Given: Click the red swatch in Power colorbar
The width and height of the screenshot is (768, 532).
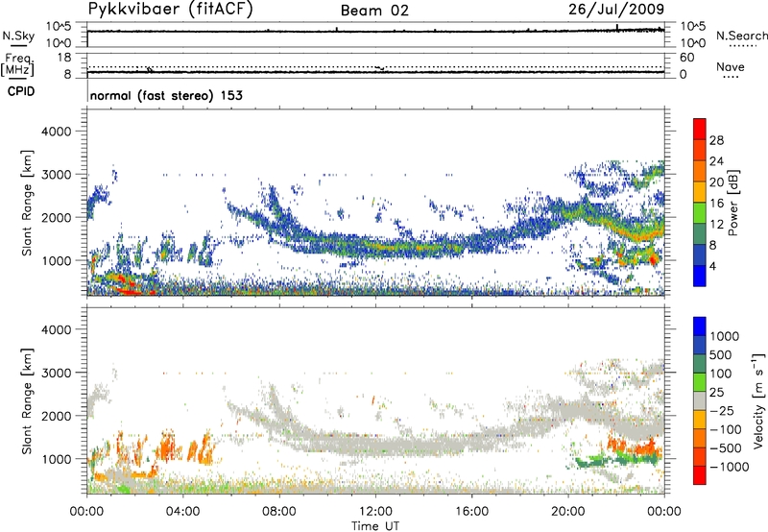Looking at the screenshot, I should pyautogui.click(x=700, y=129).
